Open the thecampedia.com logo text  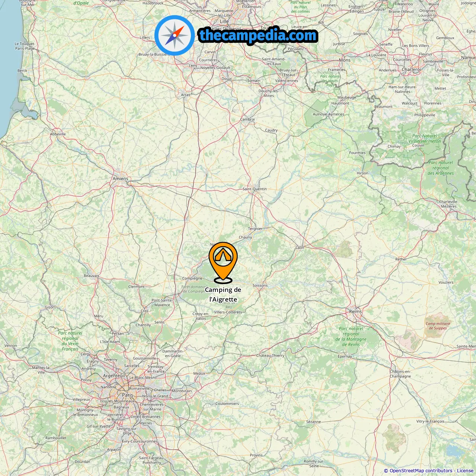pyautogui.click(x=258, y=36)
